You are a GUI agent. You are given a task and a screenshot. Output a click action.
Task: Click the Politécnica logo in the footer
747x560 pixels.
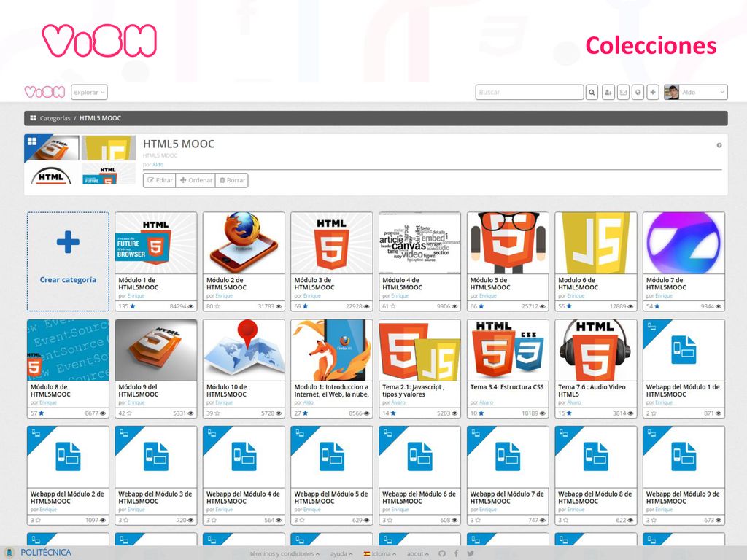39,553
